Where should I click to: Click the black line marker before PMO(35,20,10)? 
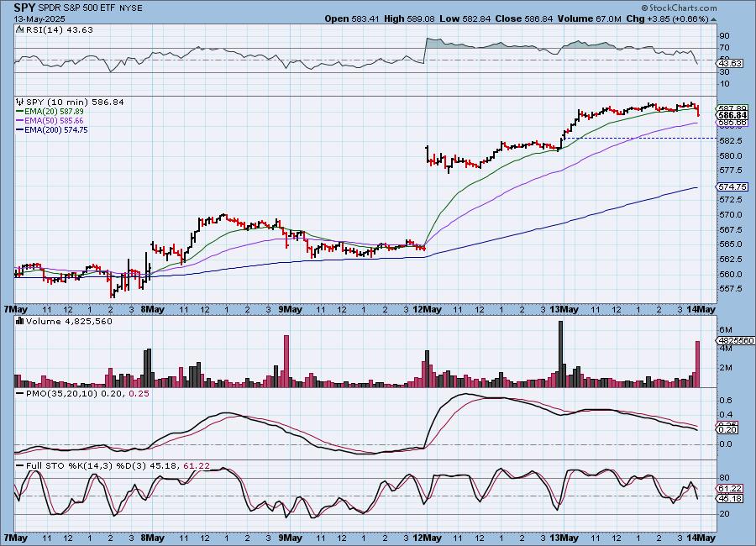[x=20, y=394]
